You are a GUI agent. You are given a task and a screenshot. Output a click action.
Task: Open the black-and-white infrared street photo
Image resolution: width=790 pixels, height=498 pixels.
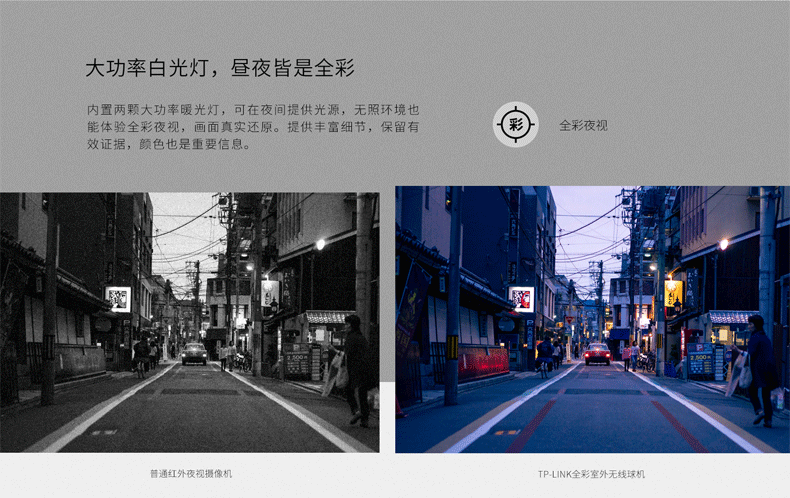(189, 322)
